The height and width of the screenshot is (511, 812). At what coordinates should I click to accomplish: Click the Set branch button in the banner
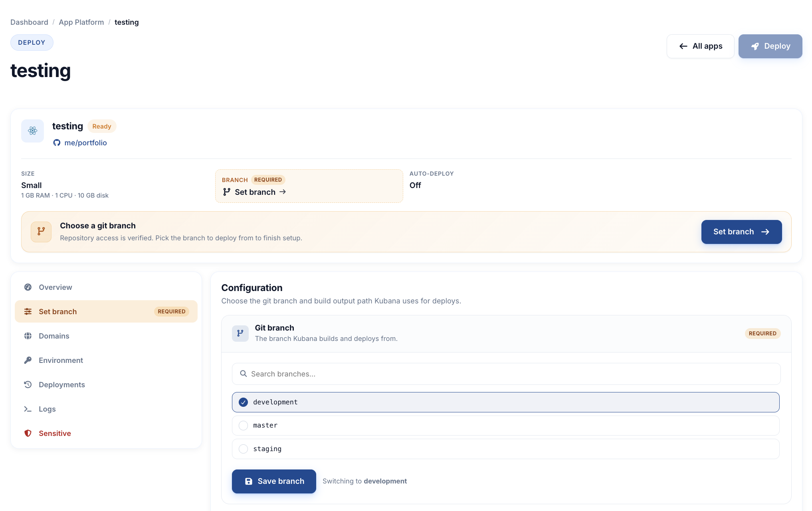tap(741, 232)
